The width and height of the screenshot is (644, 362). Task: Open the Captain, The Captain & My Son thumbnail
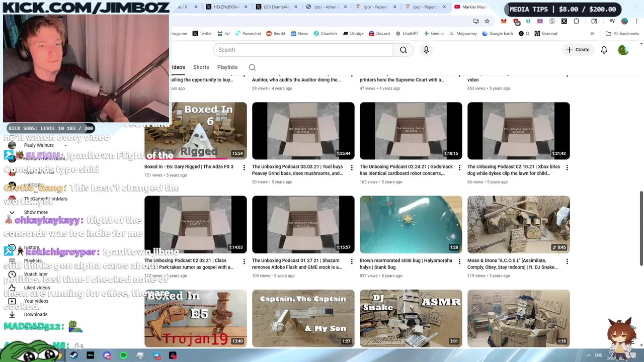tap(303, 318)
